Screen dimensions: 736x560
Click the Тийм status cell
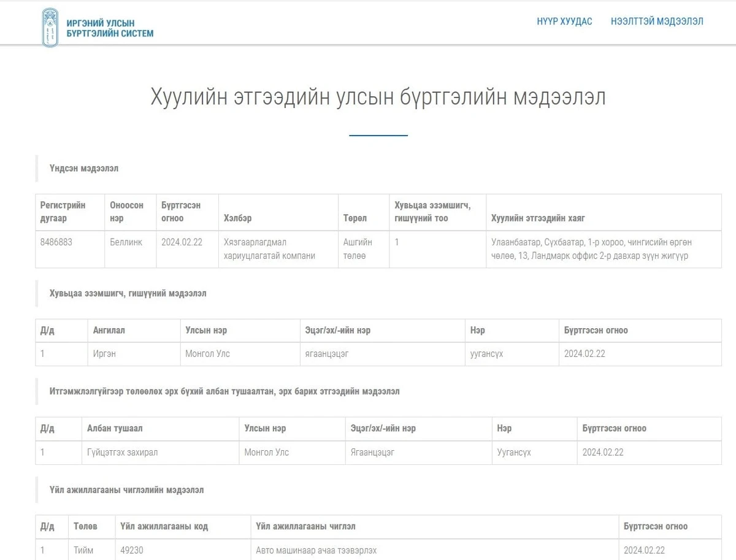pyautogui.click(x=83, y=550)
